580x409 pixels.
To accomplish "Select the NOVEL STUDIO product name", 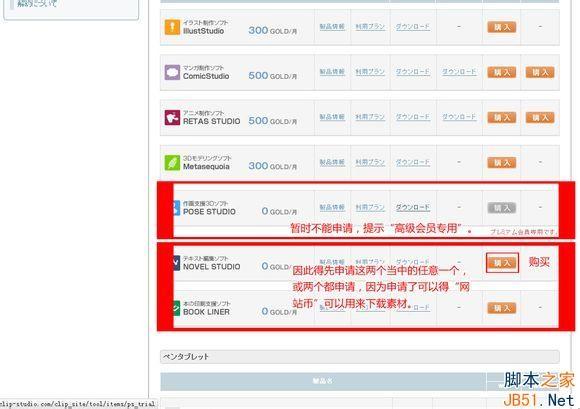I will click(x=212, y=267).
